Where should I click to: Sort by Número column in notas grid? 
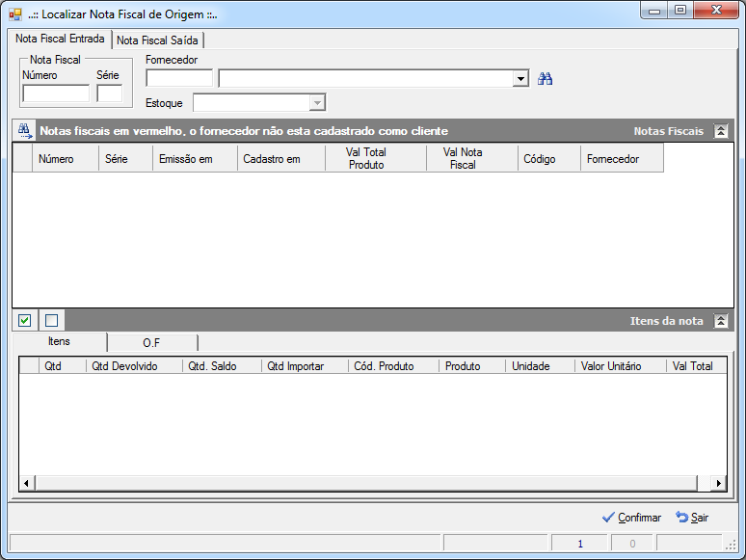pyautogui.click(x=66, y=159)
